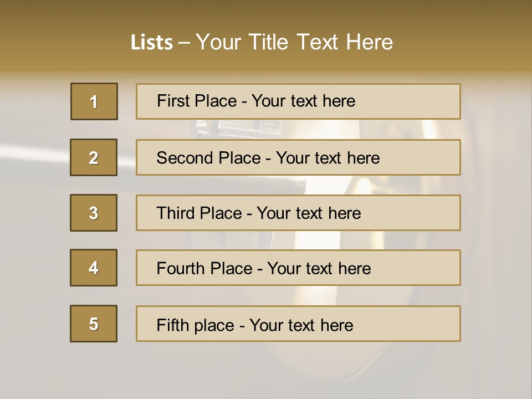Click the word Third in row three
The image size is (532, 399).
(175, 213)
